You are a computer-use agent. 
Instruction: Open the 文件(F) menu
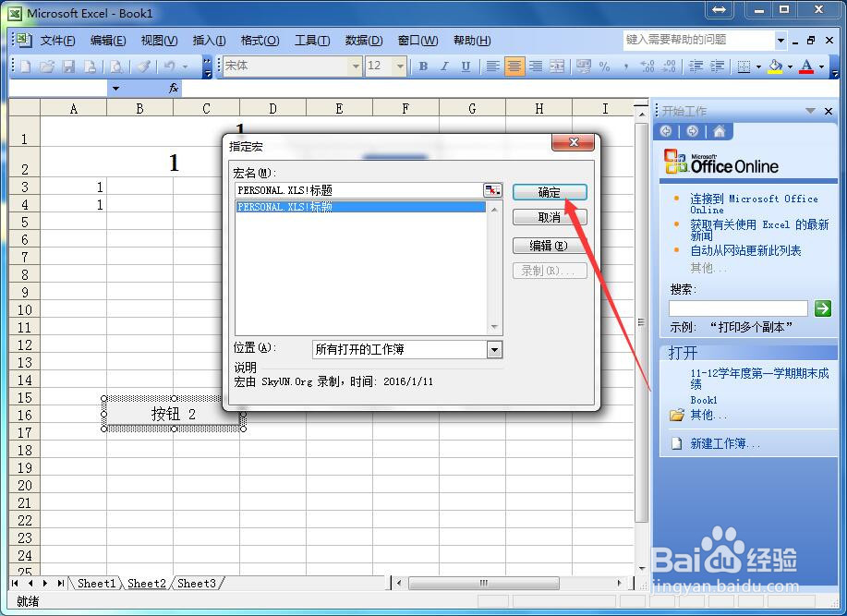click(58, 41)
